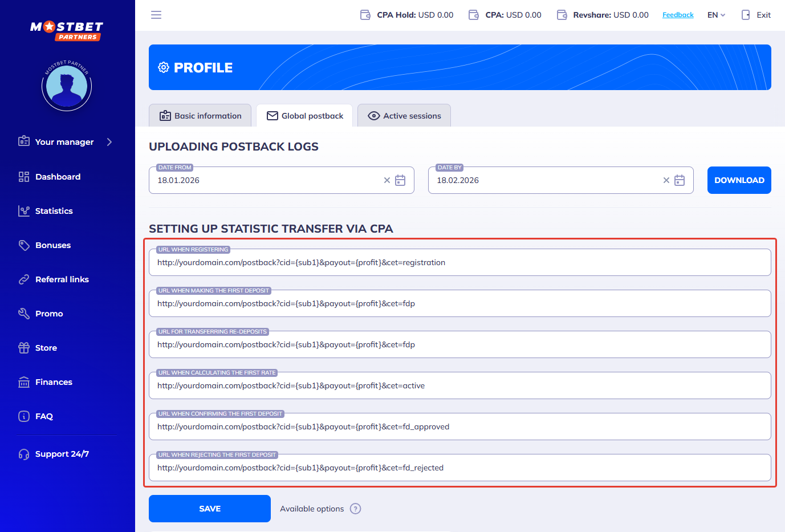The height and width of the screenshot is (532, 785).
Task: Click the profile avatar image
Action: (x=67, y=86)
